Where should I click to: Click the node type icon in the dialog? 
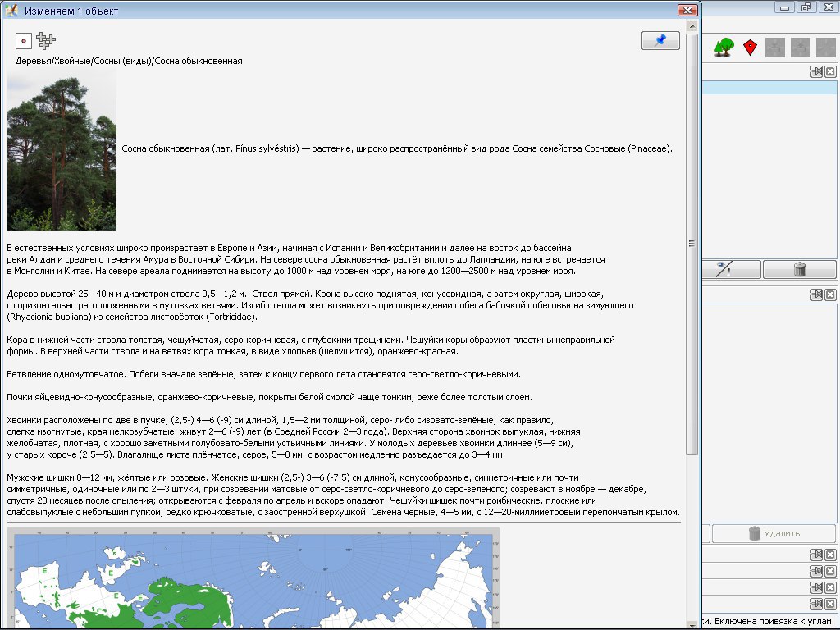click(x=24, y=41)
